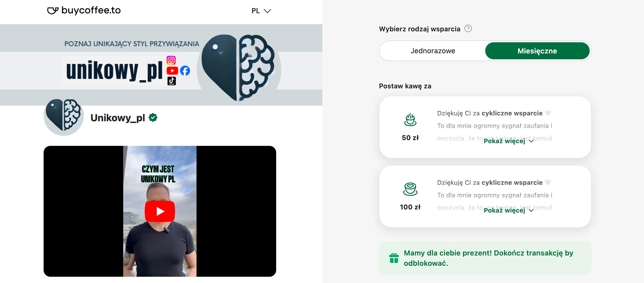Open the PL language dropdown
Screen dimensions: 644x283
coord(261,11)
